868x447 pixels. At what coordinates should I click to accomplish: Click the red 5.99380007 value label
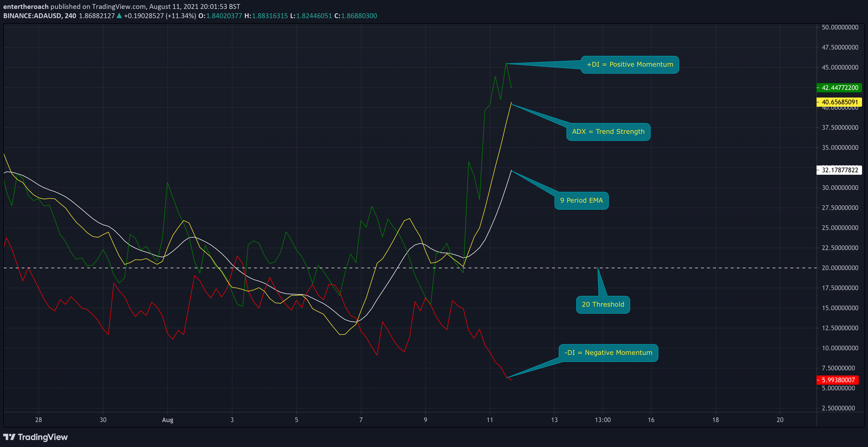click(x=838, y=380)
